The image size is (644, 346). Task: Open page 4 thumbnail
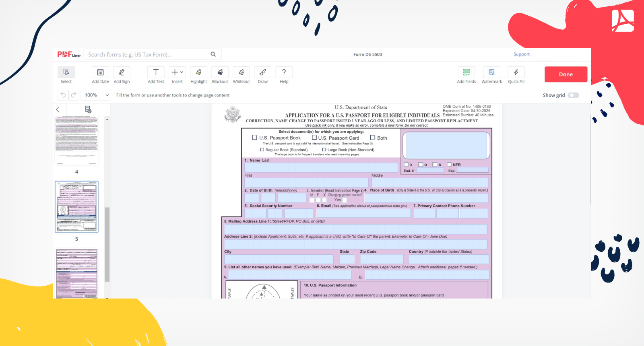(x=76, y=141)
